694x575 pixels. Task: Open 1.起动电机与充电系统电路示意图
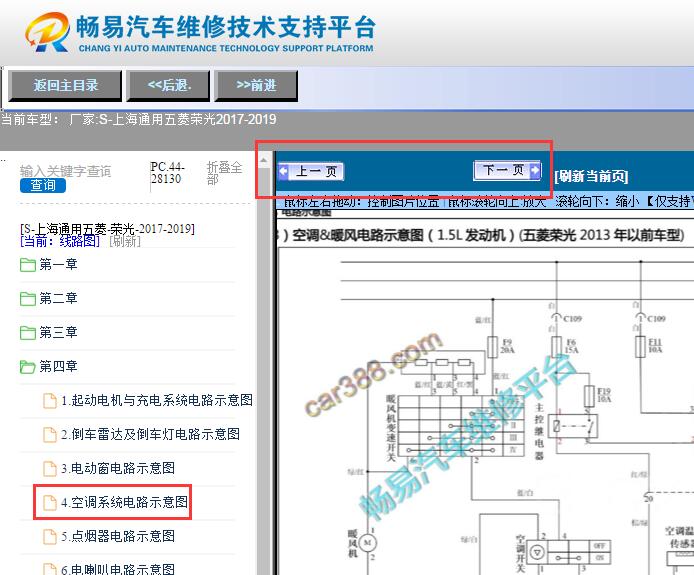157,401
